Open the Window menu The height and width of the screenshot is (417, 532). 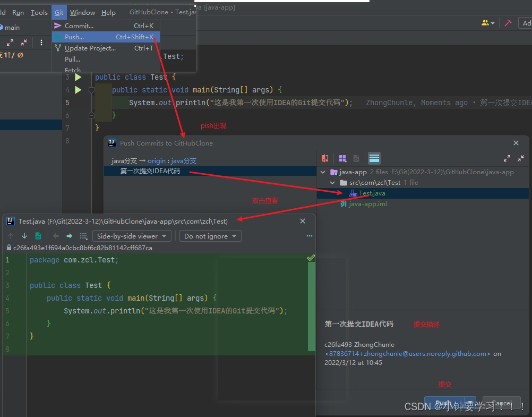click(x=82, y=13)
